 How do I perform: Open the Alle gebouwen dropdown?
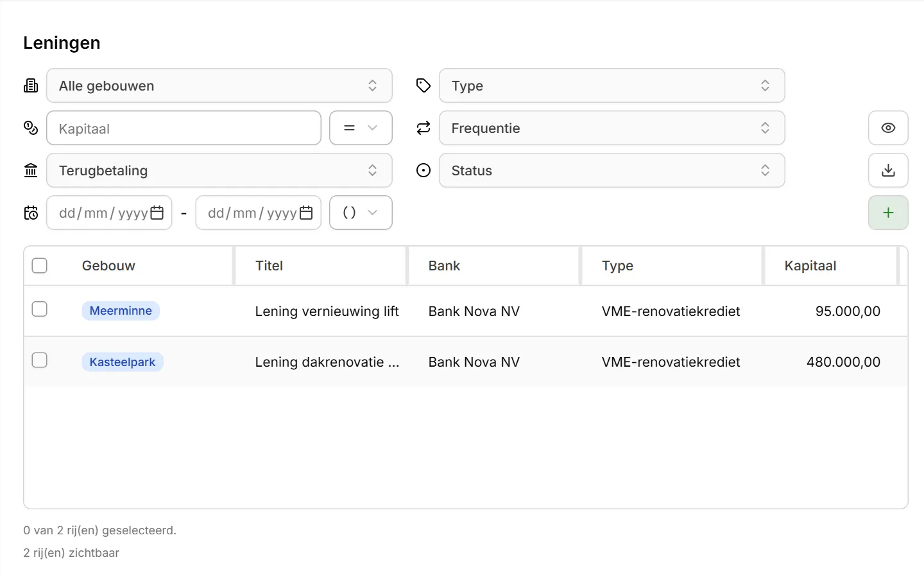(219, 85)
